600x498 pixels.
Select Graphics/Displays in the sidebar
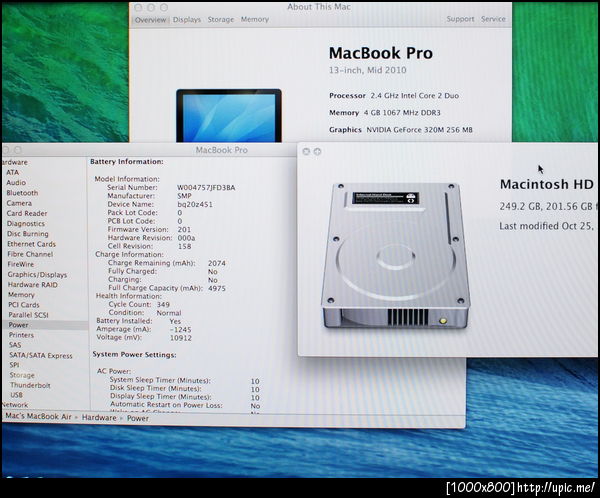click(38, 274)
